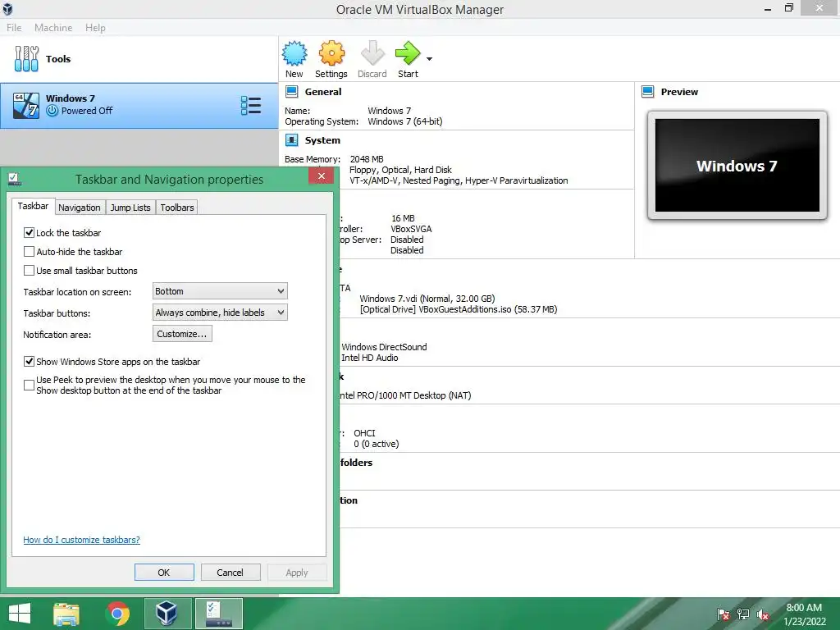Select the Windows 7 VM icon
This screenshot has width=840, height=630.
coord(26,105)
